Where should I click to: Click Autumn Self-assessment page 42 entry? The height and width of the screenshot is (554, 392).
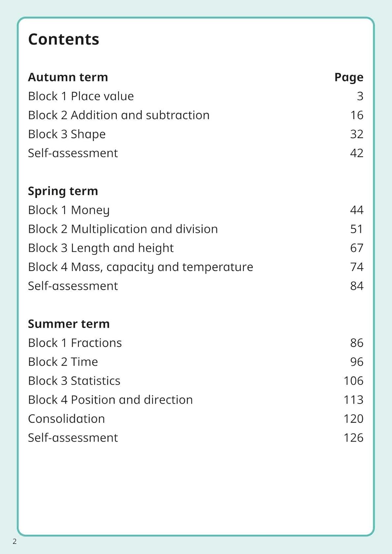[73, 153]
